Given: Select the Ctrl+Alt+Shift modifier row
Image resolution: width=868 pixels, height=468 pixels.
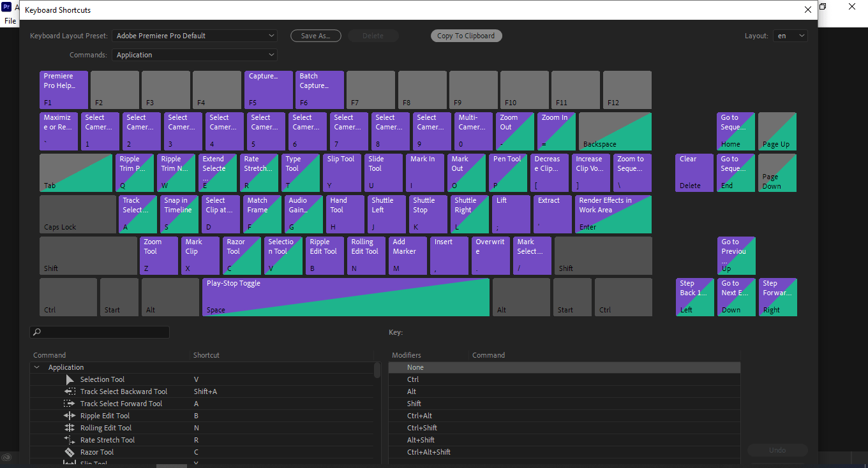Looking at the screenshot, I should point(564,452).
